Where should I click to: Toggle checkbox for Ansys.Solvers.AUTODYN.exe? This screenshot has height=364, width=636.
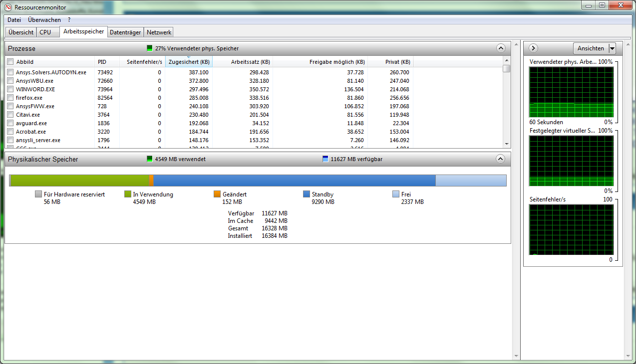coord(10,72)
